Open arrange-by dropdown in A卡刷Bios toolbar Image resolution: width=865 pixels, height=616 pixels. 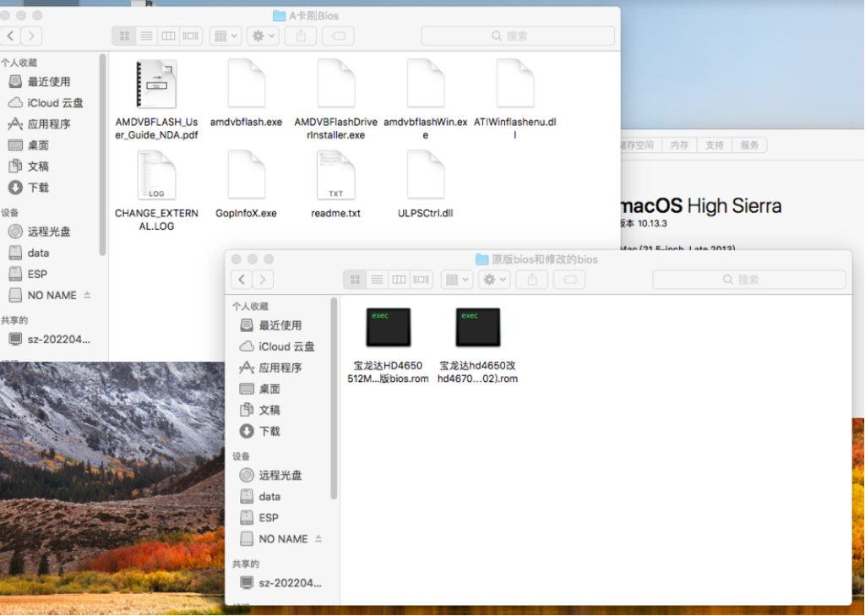[x=226, y=36]
